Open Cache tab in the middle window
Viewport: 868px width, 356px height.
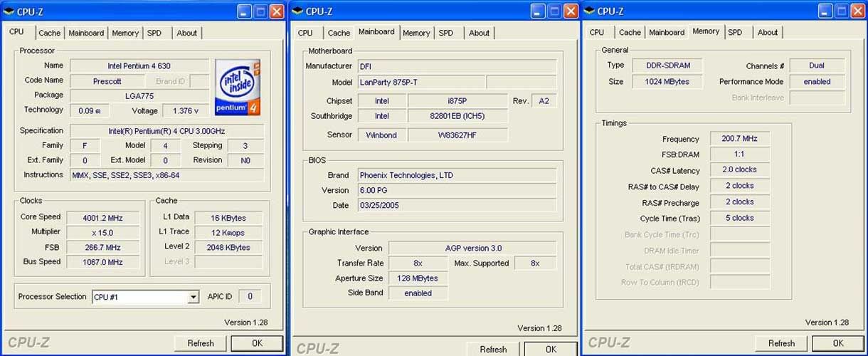(x=339, y=33)
